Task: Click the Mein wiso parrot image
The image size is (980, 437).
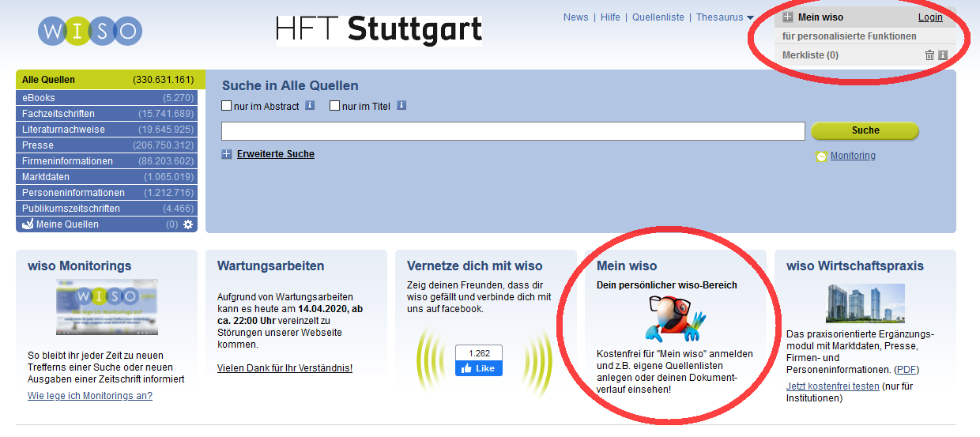Action: 673,318
